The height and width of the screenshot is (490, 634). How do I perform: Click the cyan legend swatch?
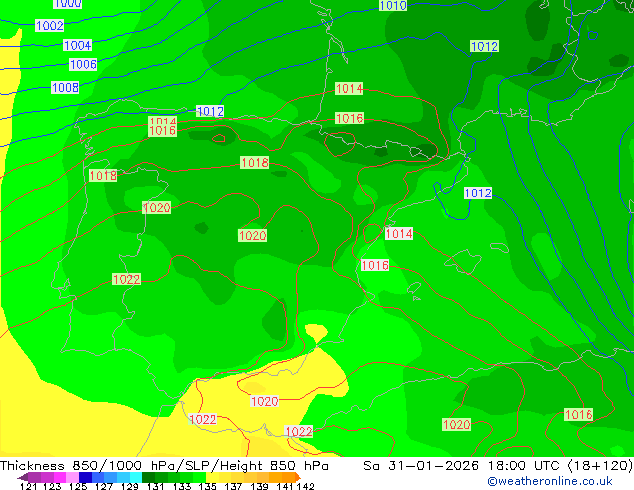point(136,477)
